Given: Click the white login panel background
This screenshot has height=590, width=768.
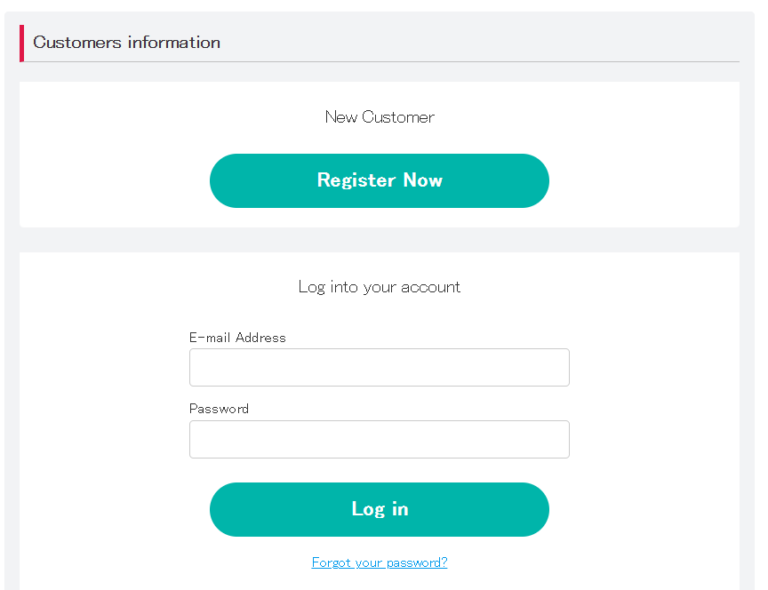Looking at the screenshot, I should [100, 420].
